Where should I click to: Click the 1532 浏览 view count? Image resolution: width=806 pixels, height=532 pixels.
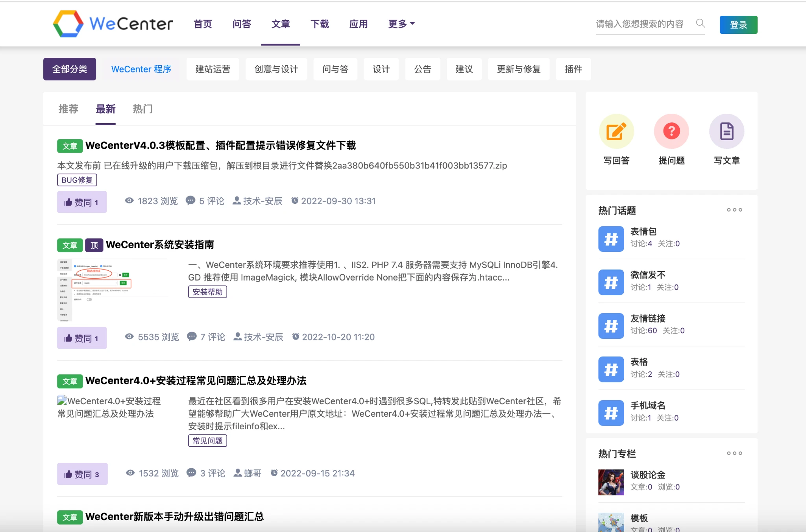[152, 473]
